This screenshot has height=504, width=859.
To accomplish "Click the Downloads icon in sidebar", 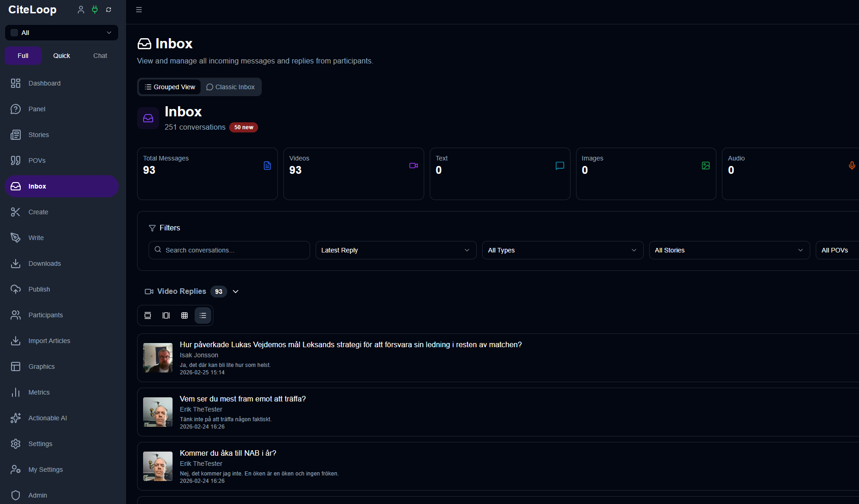I will [16, 263].
